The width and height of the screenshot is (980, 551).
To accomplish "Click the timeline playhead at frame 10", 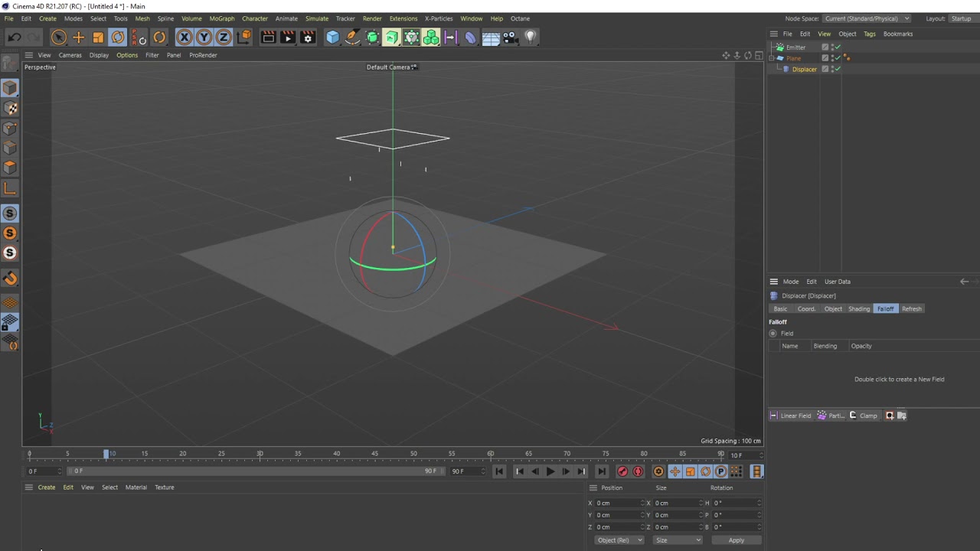I will [106, 454].
